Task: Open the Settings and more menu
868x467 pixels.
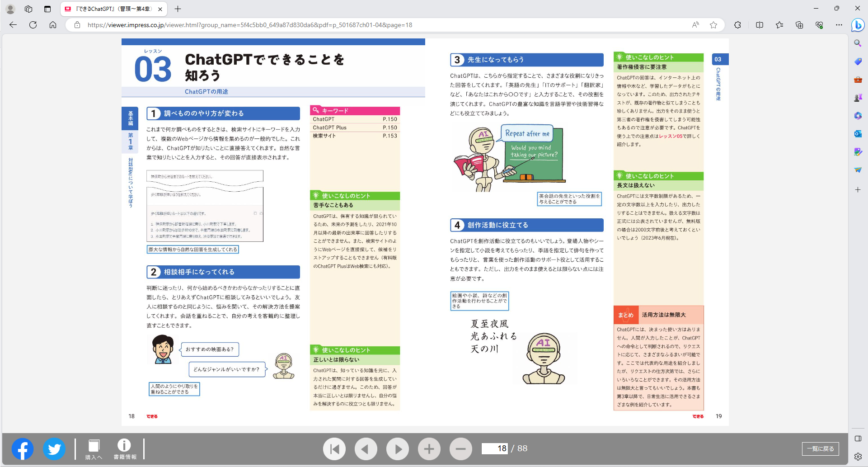Action: tap(839, 25)
